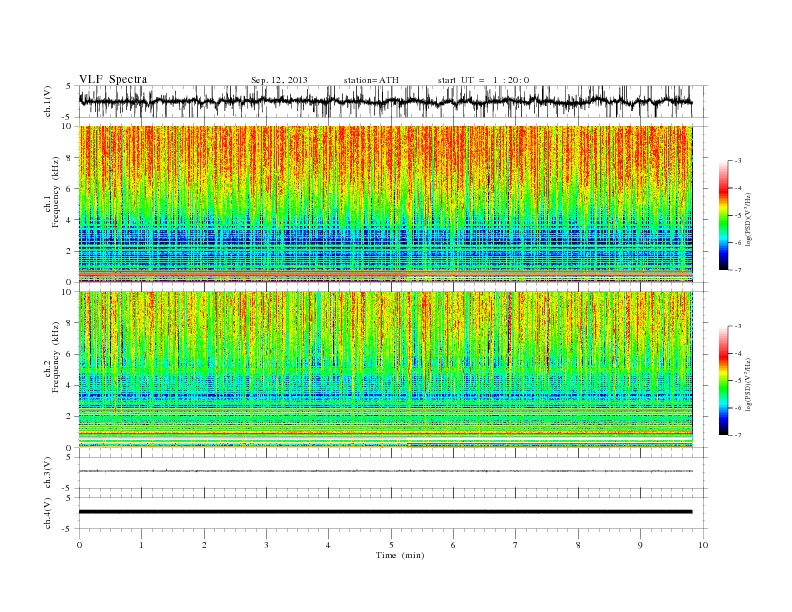Click the "ch.1(V)" waveform axis label
The width and height of the screenshot is (792, 612).
point(48,101)
